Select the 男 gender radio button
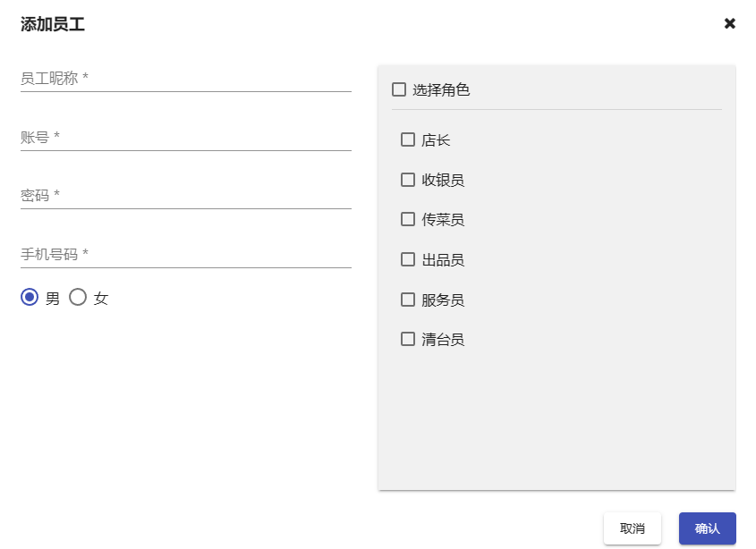This screenshot has height=549, width=756. [x=30, y=298]
